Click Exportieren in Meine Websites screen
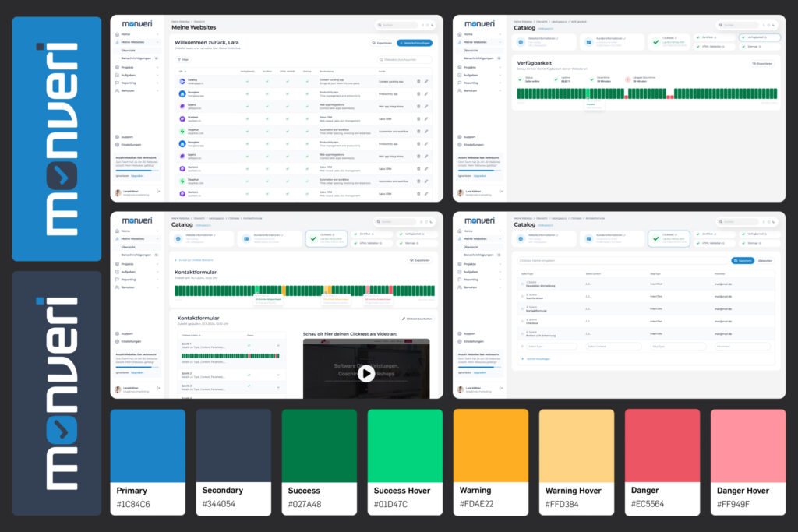This screenshot has width=798, height=532. tap(382, 43)
